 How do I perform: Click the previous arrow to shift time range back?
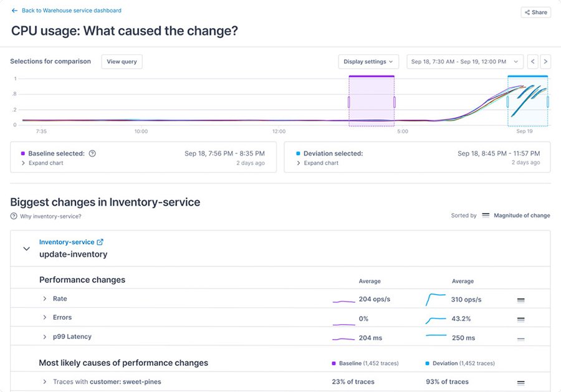point(532,61)
